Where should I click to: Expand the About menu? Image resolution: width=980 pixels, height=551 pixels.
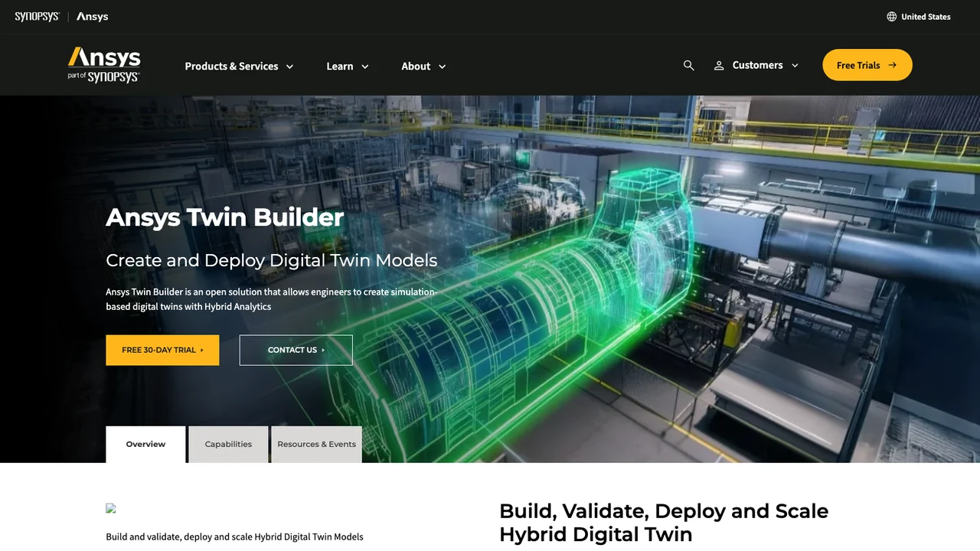point(423,67)
